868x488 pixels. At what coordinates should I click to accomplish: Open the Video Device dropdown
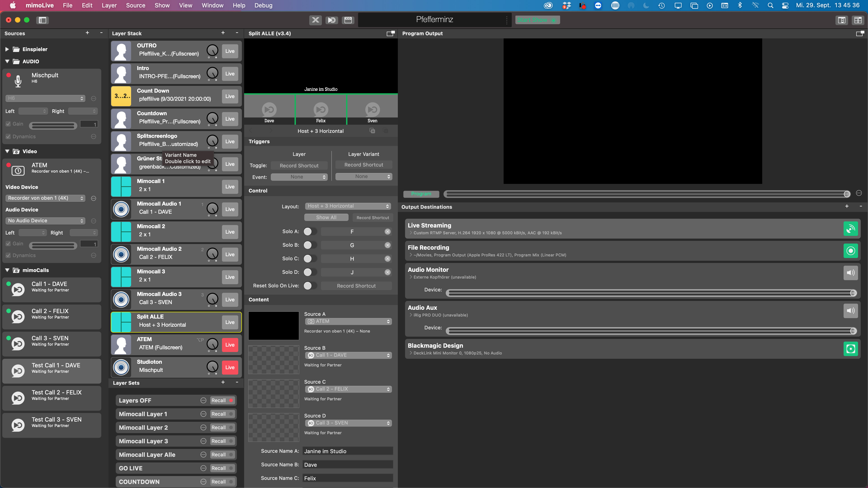[45, 198]
